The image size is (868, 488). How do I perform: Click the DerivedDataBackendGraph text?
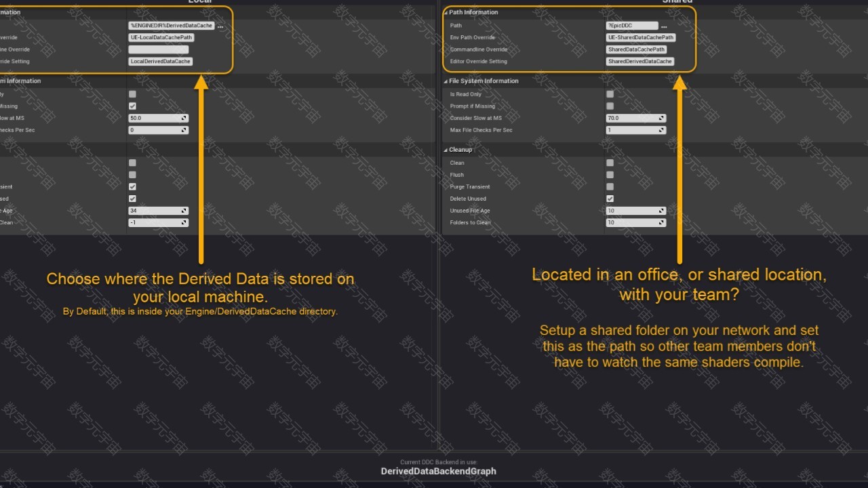[439, 471]
